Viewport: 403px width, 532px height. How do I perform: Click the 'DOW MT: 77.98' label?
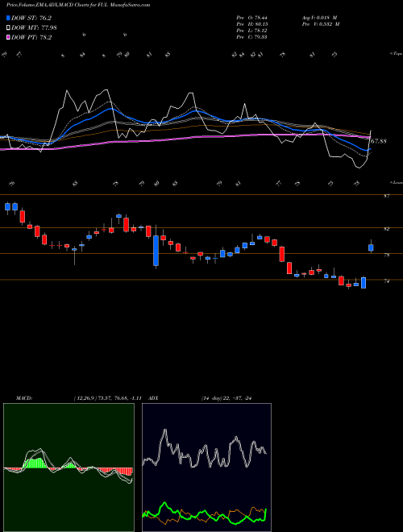34,28
